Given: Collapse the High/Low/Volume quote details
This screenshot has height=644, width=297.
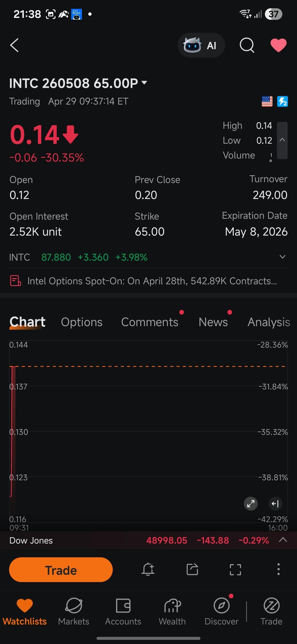Looking at the screenshot, I should (x=282, y=140).
